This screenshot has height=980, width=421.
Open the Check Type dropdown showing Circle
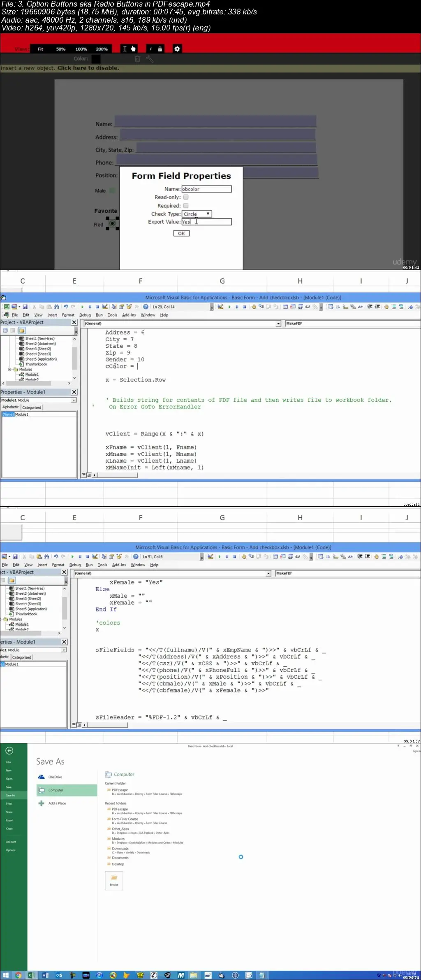tap(197, 214)
